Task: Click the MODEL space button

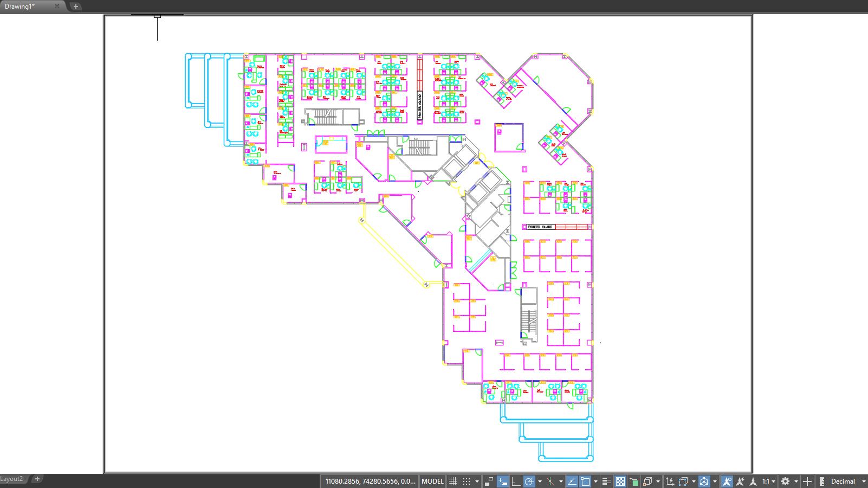Action: tap(432, 481)
